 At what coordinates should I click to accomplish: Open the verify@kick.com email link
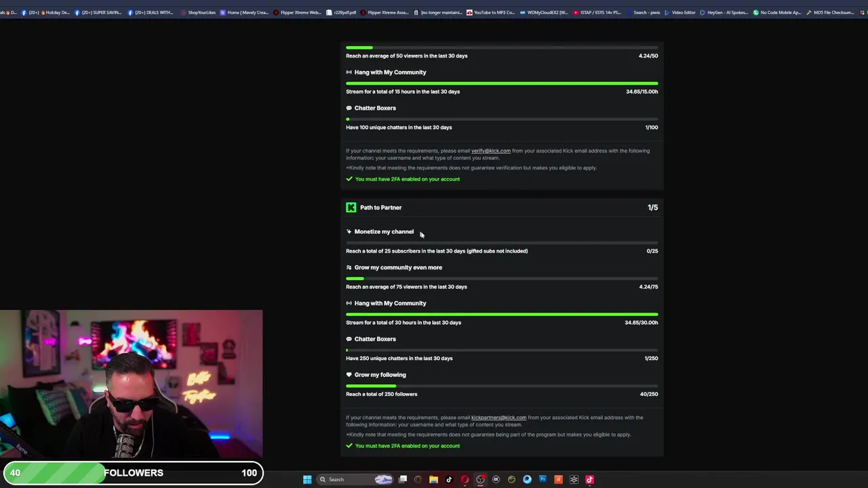click(490, 150)
